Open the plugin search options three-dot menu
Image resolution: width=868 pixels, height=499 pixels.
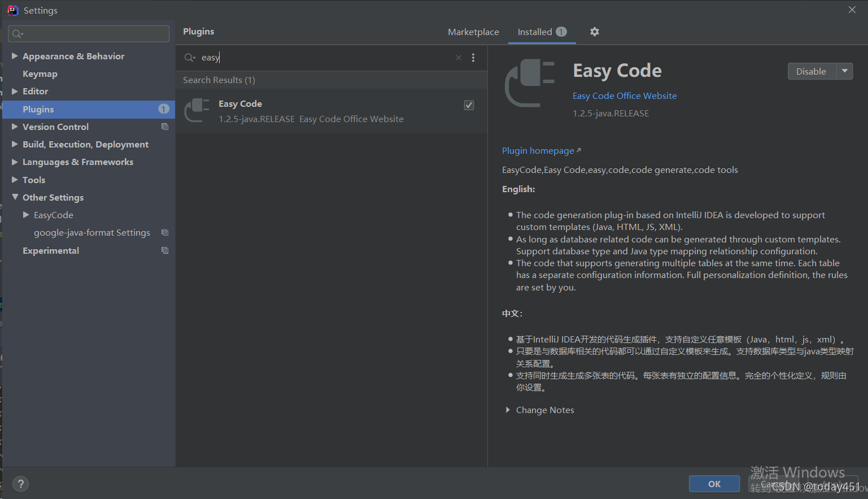click(x=473, y=58)
